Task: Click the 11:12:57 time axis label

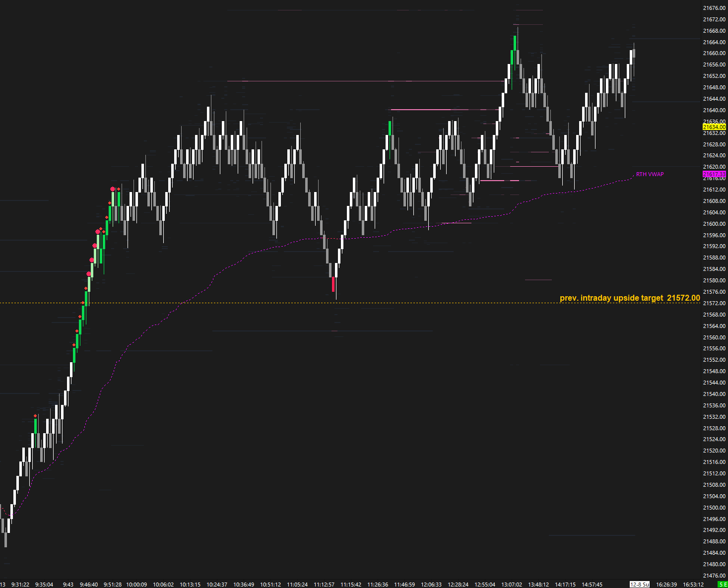Action: (324, 585)
